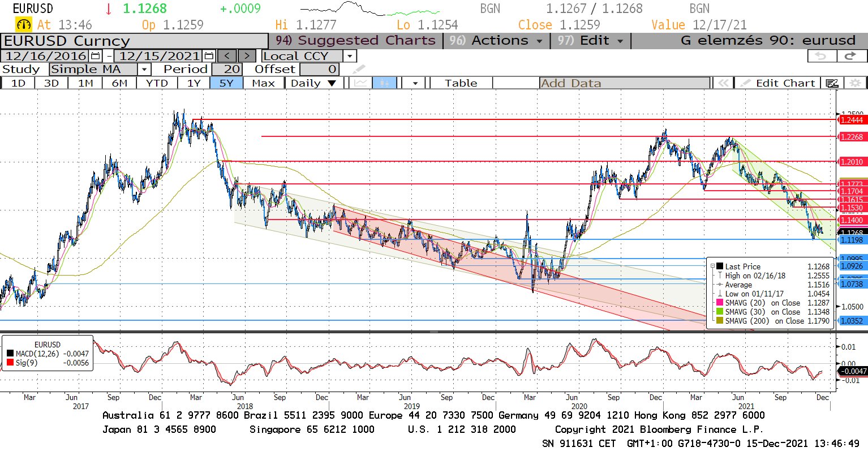Open the start date calendar picker
868x460 pixels.
tap(95, 56)
